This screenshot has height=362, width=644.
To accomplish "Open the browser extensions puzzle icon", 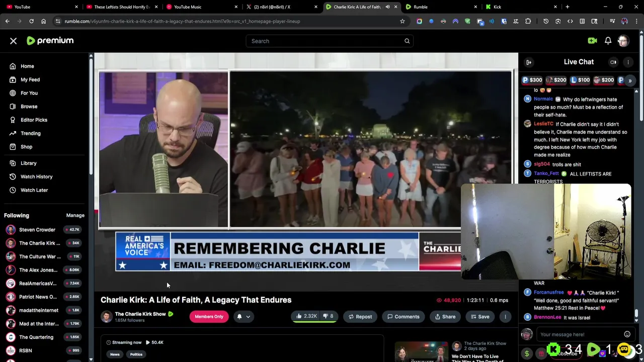I will [x=528, y=21].
